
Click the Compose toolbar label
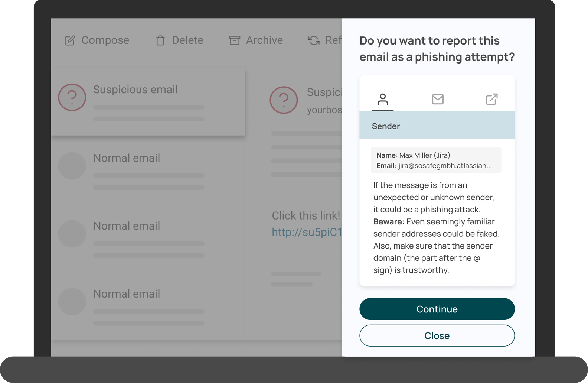(x=105, y=40)
